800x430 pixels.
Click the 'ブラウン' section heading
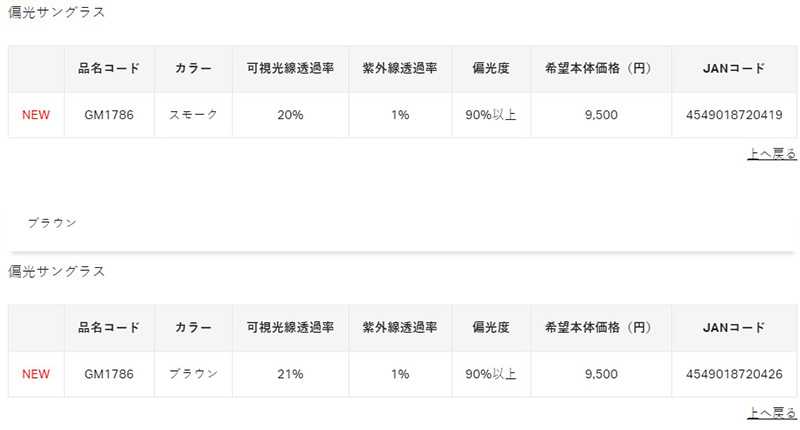[x=52, y=223]
